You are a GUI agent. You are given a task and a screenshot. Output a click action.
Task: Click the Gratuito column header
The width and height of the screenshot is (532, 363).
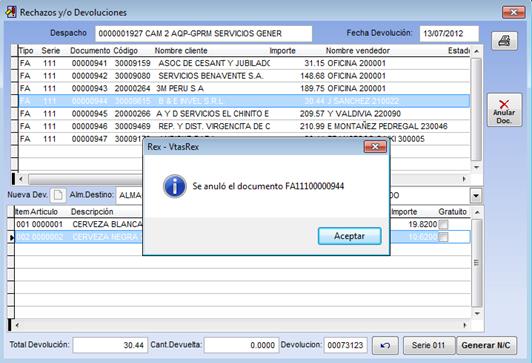point(452,212)
